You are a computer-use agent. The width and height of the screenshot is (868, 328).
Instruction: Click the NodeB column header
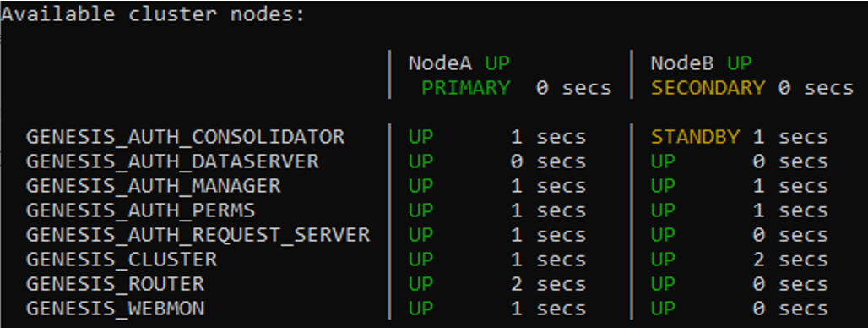tap(682, 63)
